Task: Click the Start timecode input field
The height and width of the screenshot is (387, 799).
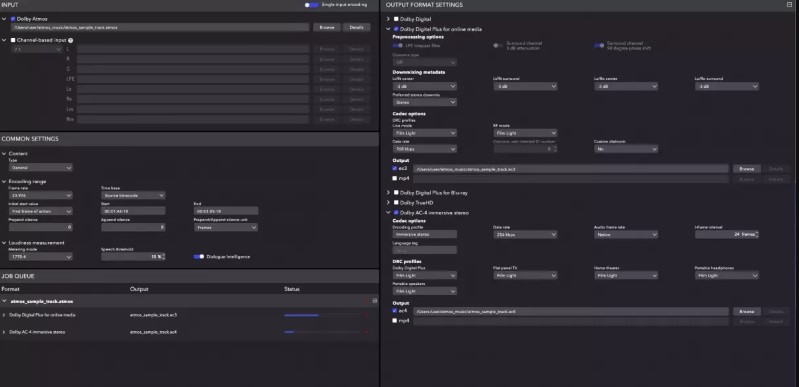Action: coord(133,211)
